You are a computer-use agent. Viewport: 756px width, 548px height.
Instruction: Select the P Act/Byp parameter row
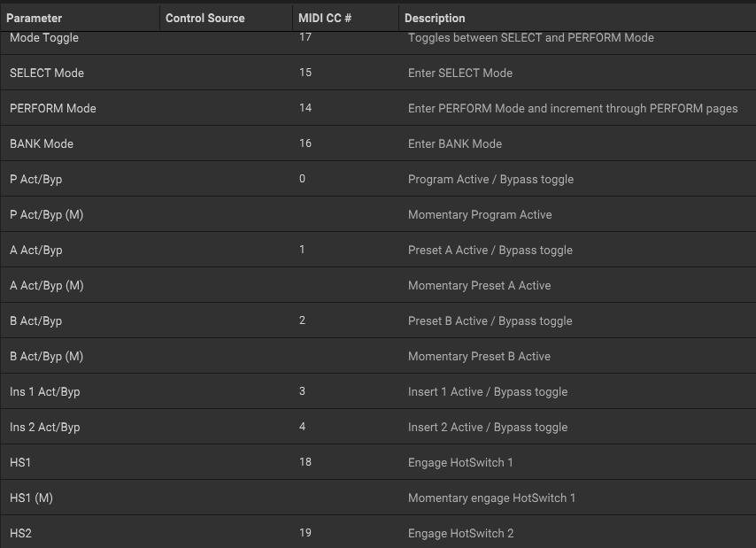click(36, 179)
